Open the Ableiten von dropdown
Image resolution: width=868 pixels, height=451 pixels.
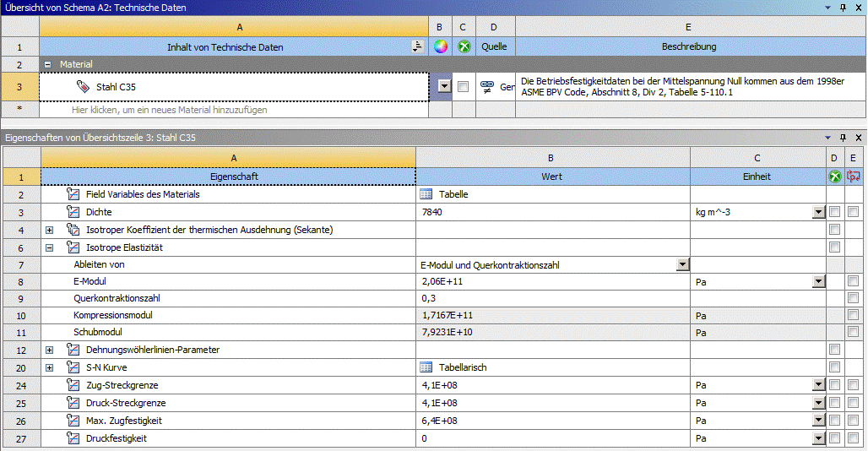(x=682, y=264)
